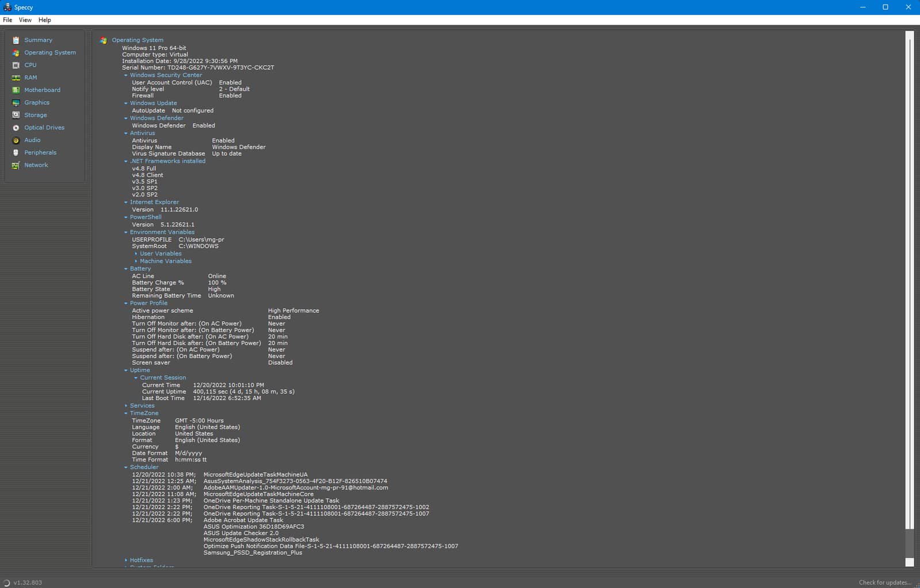Expand the Hotfixes section
Screen dimensions: 920x588
pos(126,560)
